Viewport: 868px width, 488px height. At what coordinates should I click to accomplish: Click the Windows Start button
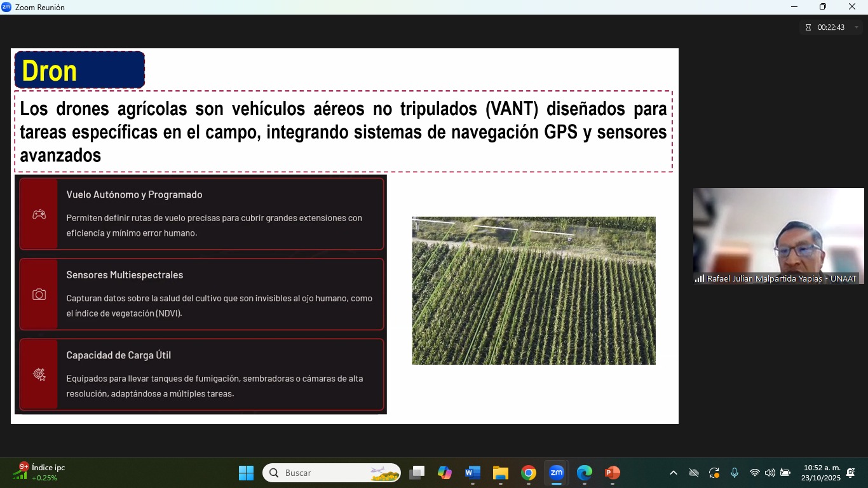point(246,473)
